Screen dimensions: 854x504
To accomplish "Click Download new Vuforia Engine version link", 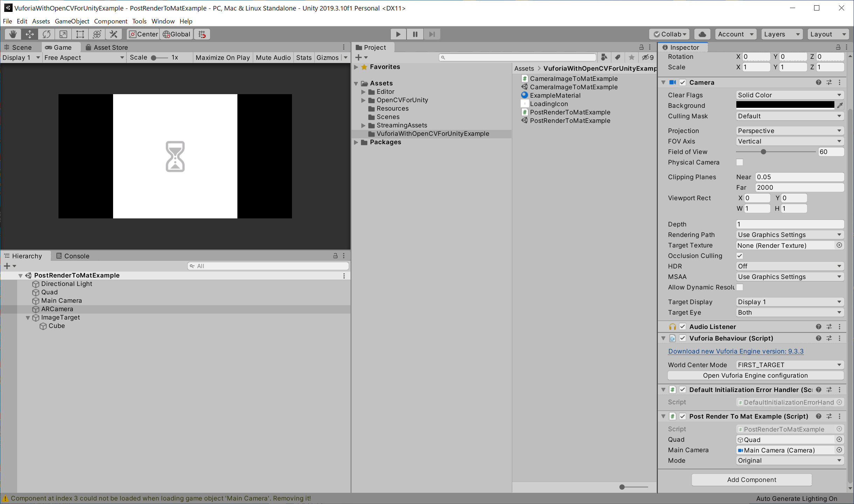I will [x=736, y=351].
